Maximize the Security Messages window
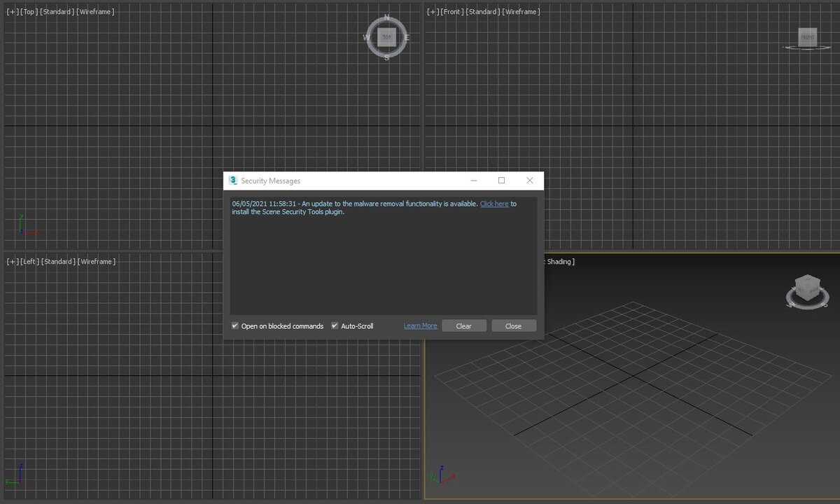 tap(501, 181)
